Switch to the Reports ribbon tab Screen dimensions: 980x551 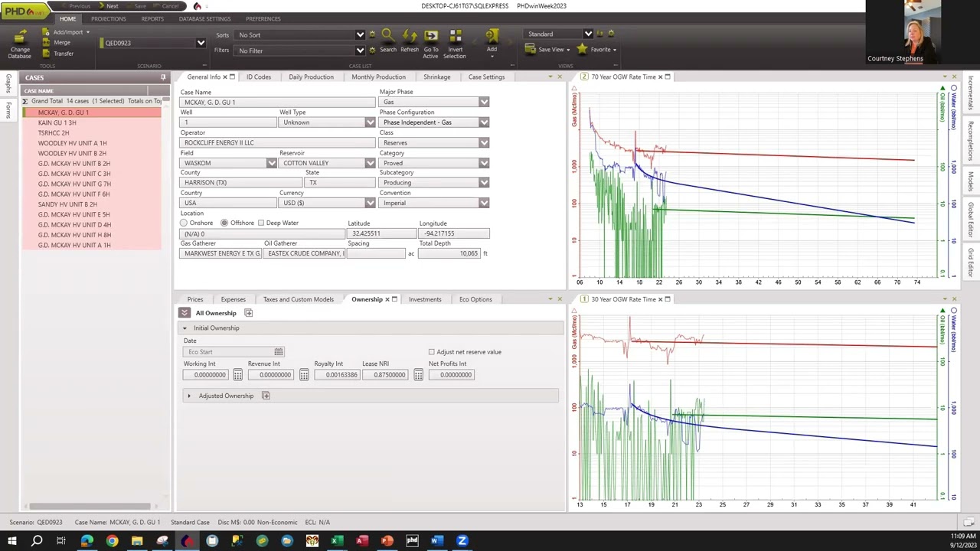point(152,18)
